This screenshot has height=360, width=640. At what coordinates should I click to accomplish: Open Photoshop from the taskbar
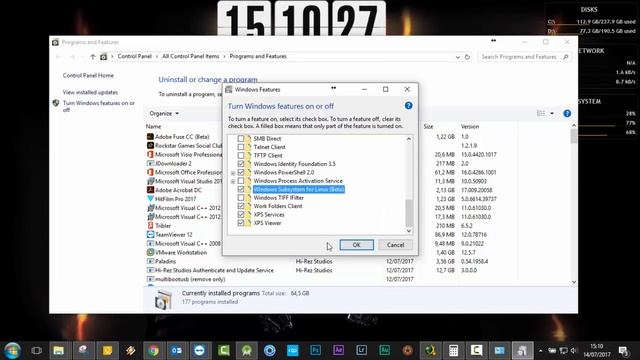[315, 350]
